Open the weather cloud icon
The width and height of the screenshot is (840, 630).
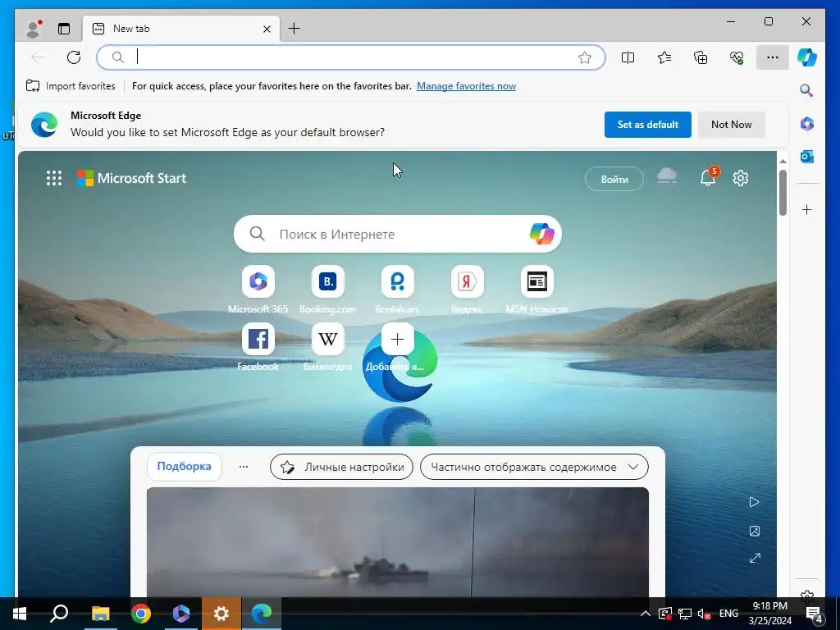click(x=667, y=176)
